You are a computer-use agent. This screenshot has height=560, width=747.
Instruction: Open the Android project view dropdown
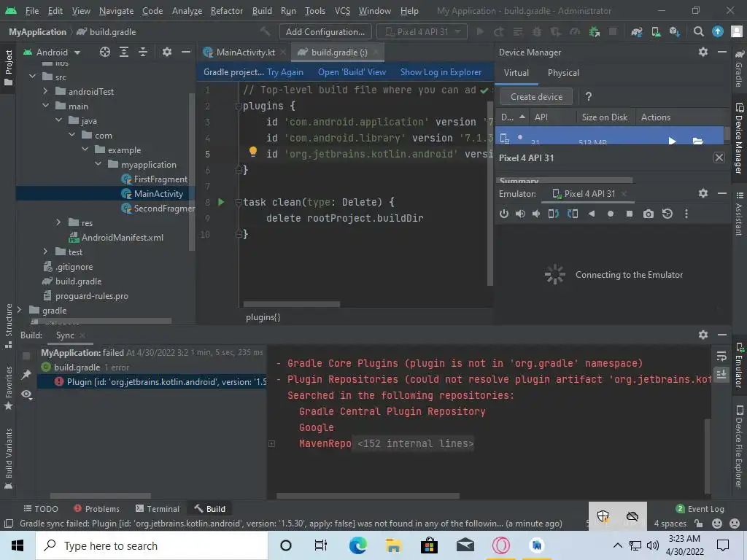tap(52, 52)
